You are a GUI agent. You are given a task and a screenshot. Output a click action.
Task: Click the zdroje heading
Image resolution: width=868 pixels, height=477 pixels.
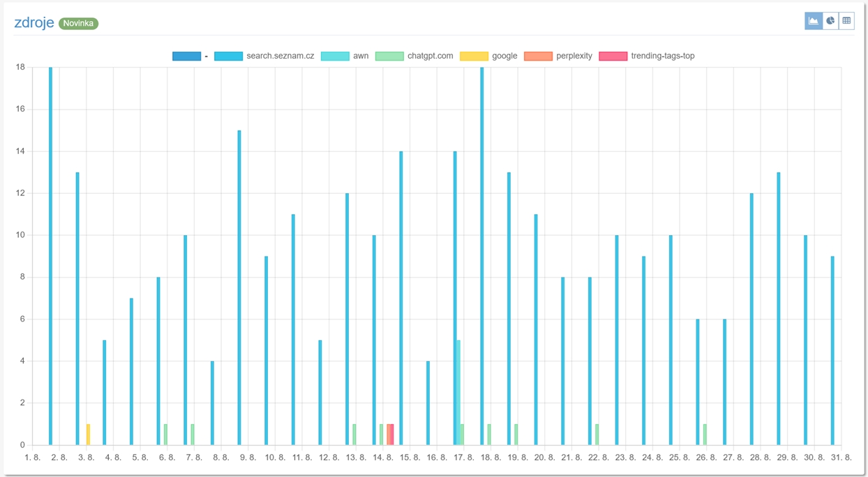pyautogui.click(x=34, y=23)
